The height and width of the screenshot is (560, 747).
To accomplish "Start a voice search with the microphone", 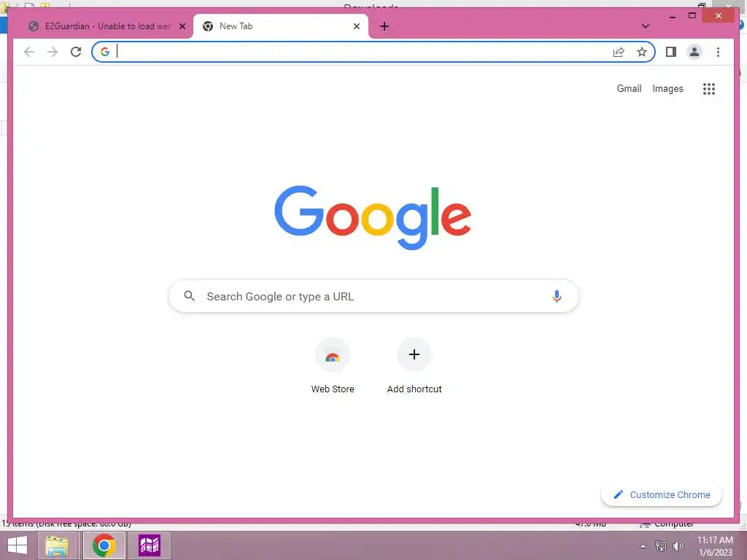I will [x=557, y=296].
